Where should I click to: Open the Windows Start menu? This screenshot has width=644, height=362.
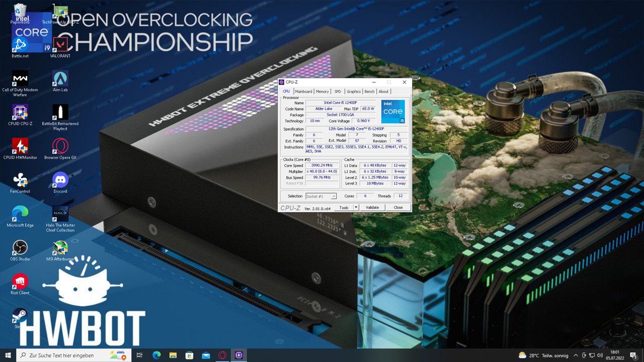(8, 355)
